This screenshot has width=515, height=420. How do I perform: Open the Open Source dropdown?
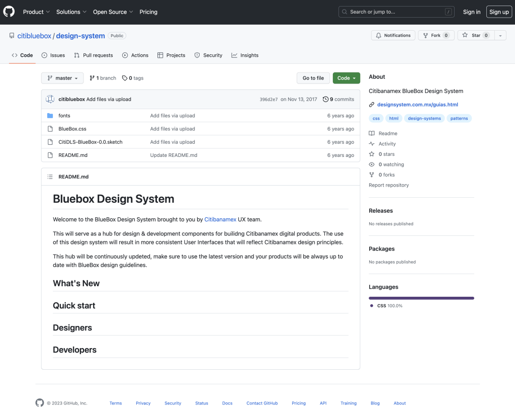pos(113,12)
